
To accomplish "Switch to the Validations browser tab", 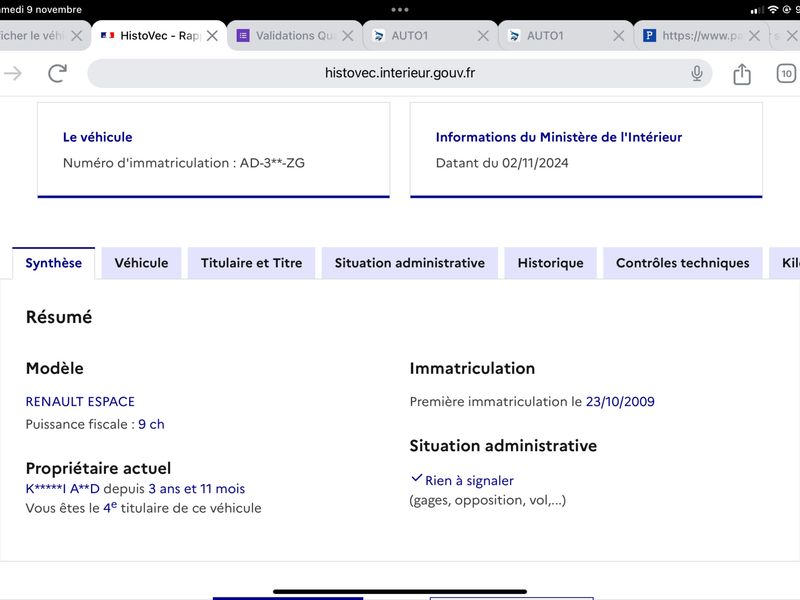I will coord(295,36).
